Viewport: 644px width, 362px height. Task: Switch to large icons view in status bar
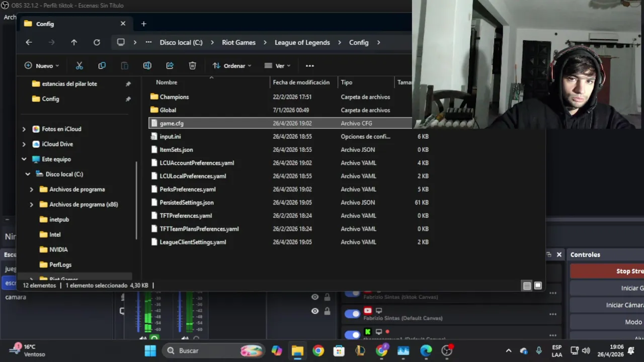click(538, 286)
